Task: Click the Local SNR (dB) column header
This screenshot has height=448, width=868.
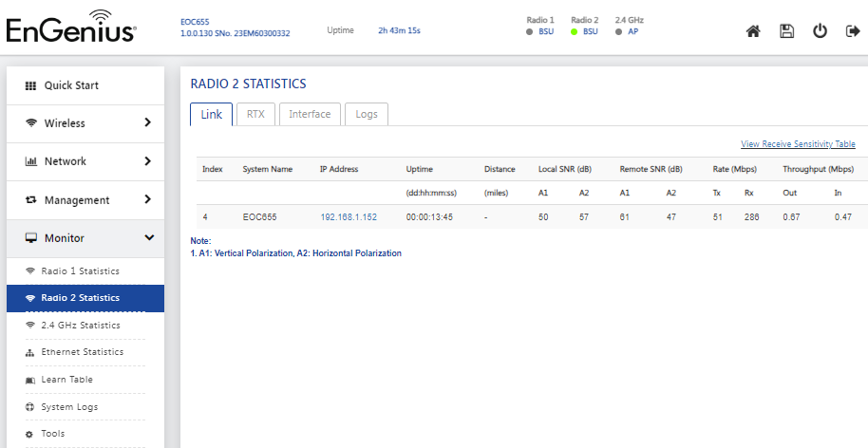Action: 565,169
